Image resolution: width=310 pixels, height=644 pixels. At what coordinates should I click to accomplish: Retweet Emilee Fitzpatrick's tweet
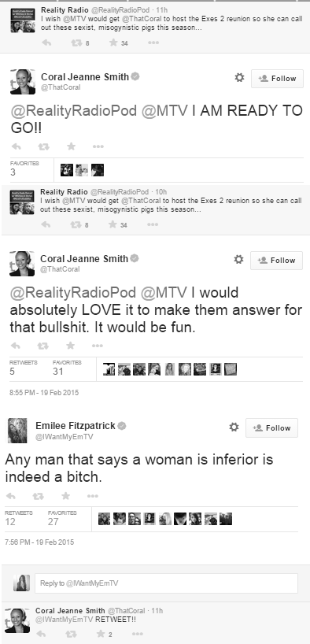[x=39, y=496]
